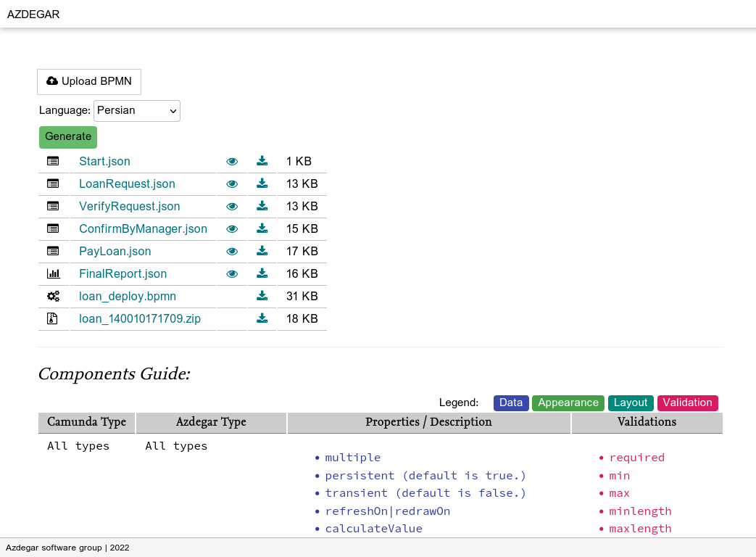Open the Language dropdown set to Persian
Image resolution: width=756 pixels, height=557 pixels.
(x=137, y=111)
